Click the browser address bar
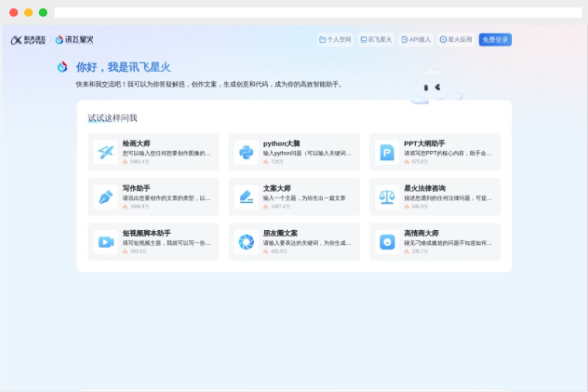588x392 pixels. tap(318, 12)
